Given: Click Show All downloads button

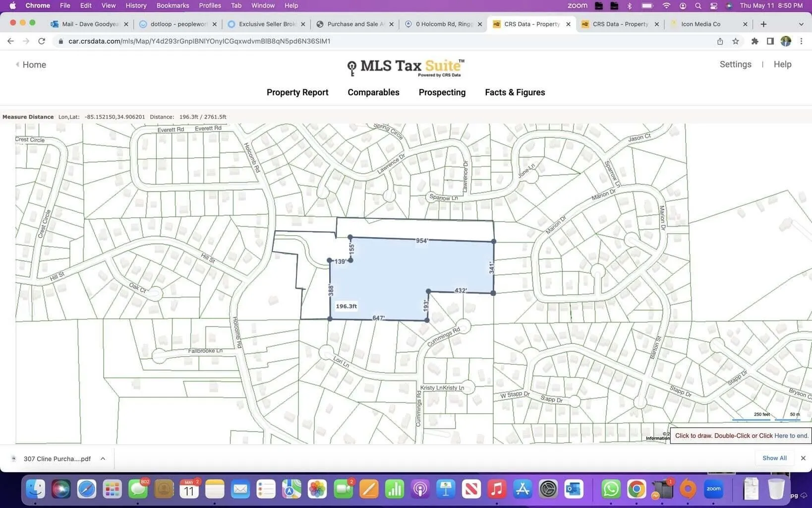Looking at the screenshot, I should [x=774, y=458].
